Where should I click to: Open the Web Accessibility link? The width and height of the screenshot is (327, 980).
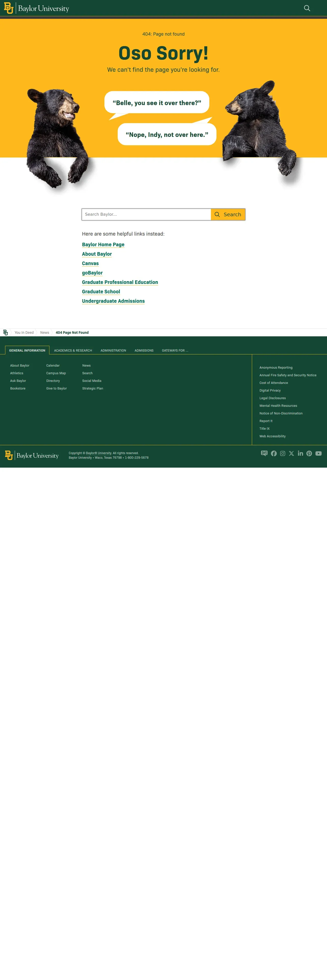click(x=272, y=436)
